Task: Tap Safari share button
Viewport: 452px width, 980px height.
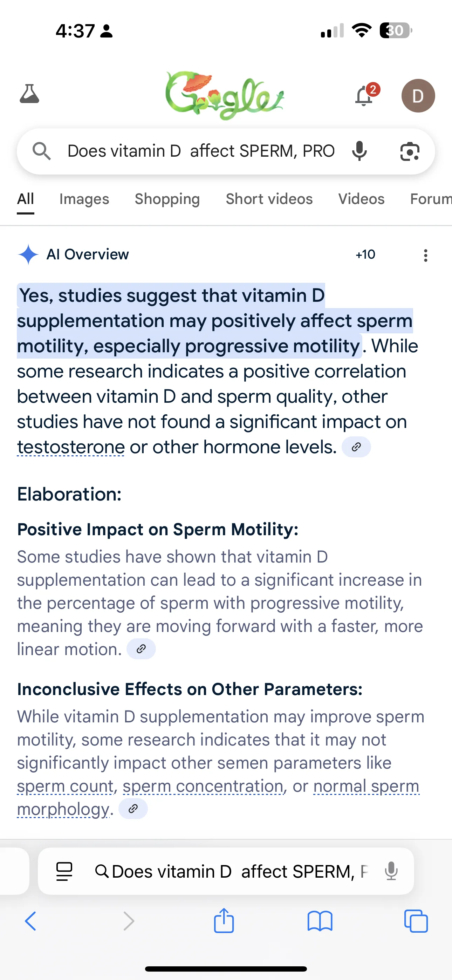Action: [224, 921]
